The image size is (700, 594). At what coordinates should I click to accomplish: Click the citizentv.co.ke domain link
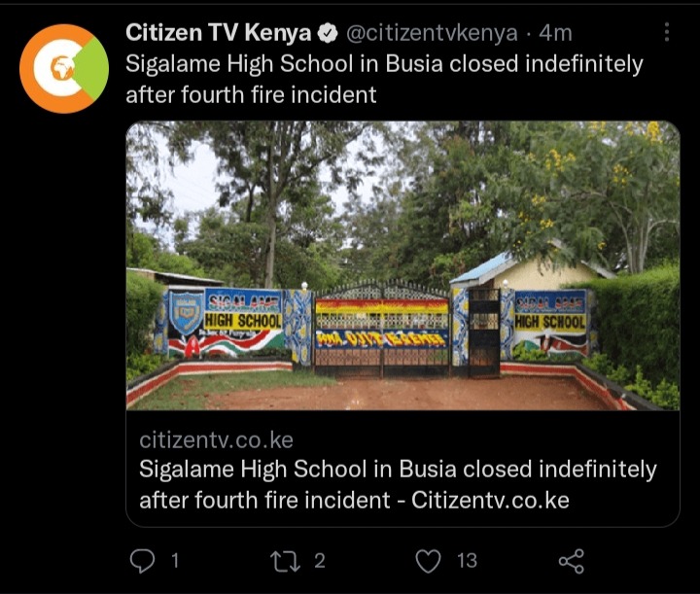coord(216,440)
